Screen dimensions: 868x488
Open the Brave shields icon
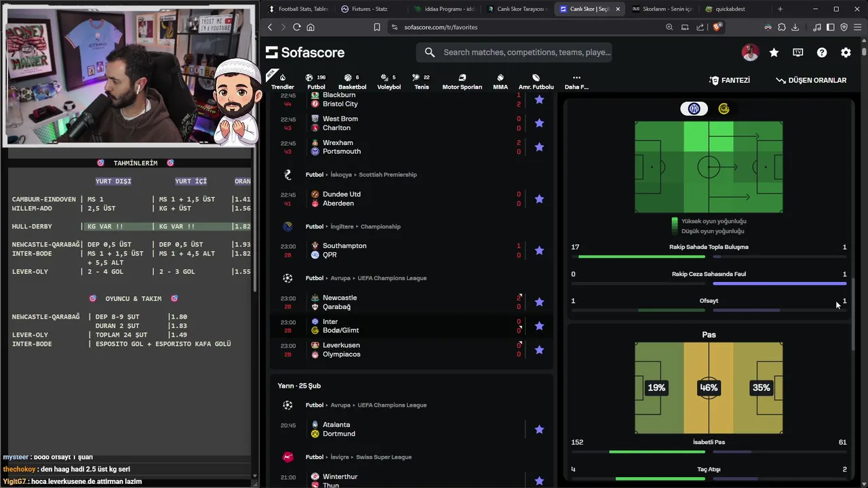point(717,27)
